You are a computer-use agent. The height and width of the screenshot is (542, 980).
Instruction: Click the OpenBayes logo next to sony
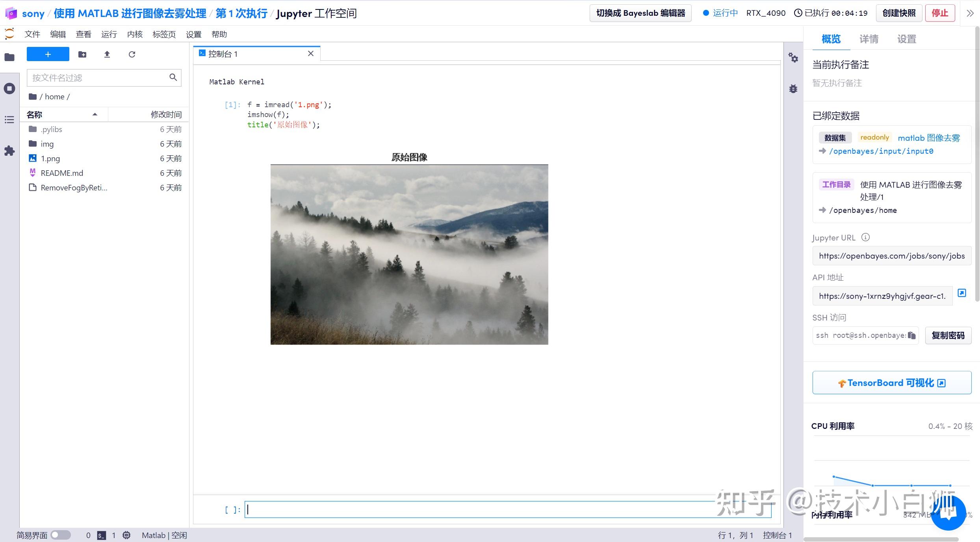click(11, 13)
